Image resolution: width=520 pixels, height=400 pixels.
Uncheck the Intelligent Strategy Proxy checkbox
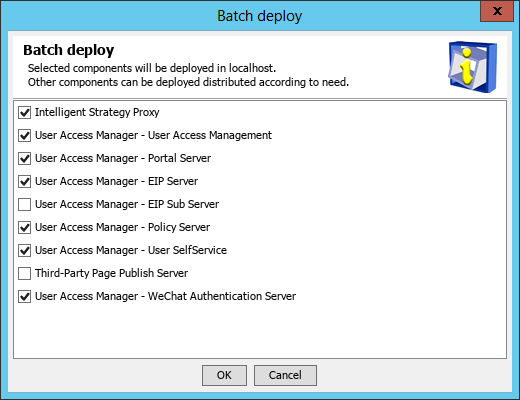pos(25,112)
